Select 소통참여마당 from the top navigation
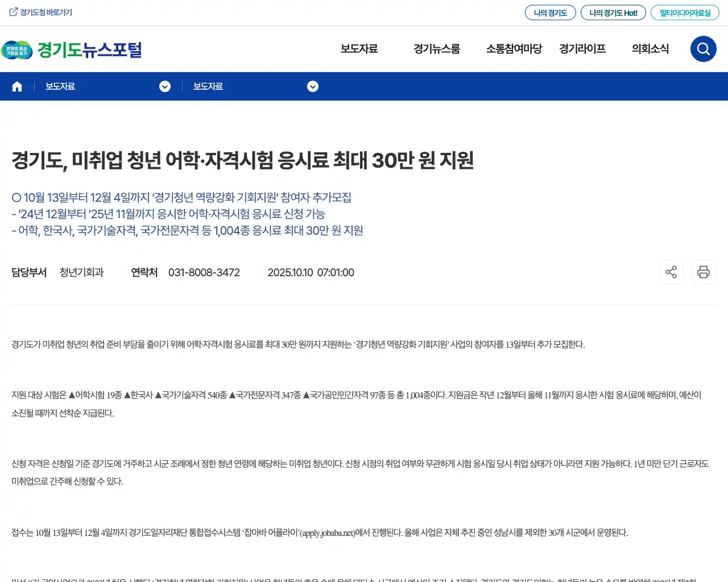Screen dimensions: 728x582 click(x=514, y=49)
